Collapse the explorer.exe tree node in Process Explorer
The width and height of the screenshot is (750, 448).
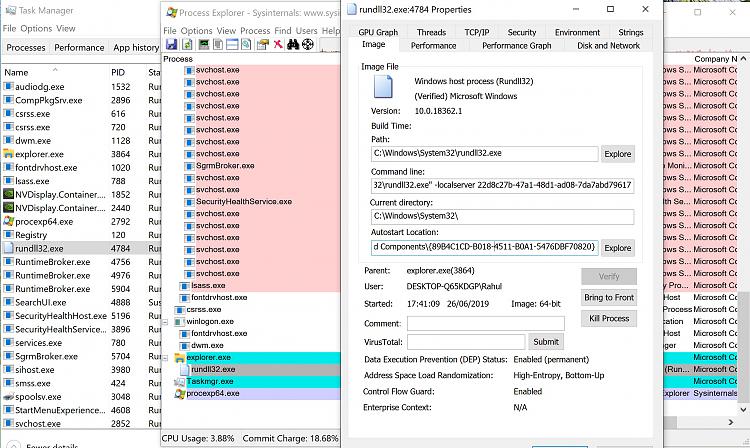(165, 358)
